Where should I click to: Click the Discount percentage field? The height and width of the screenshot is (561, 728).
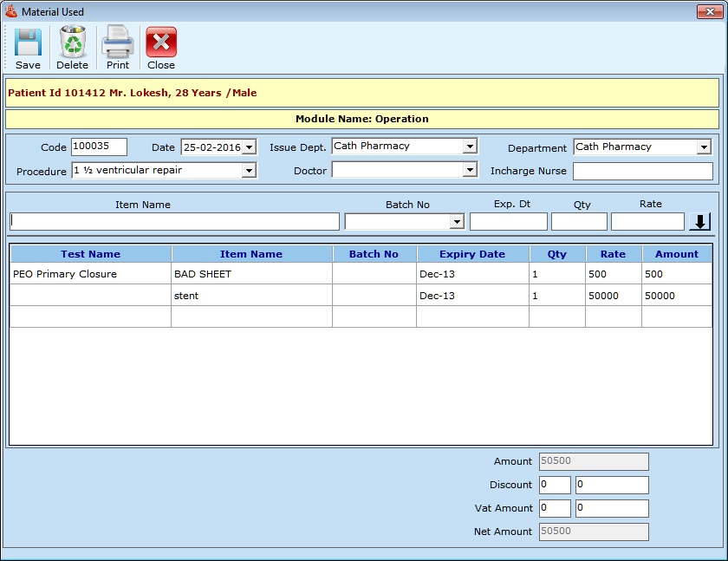point(555,485)
